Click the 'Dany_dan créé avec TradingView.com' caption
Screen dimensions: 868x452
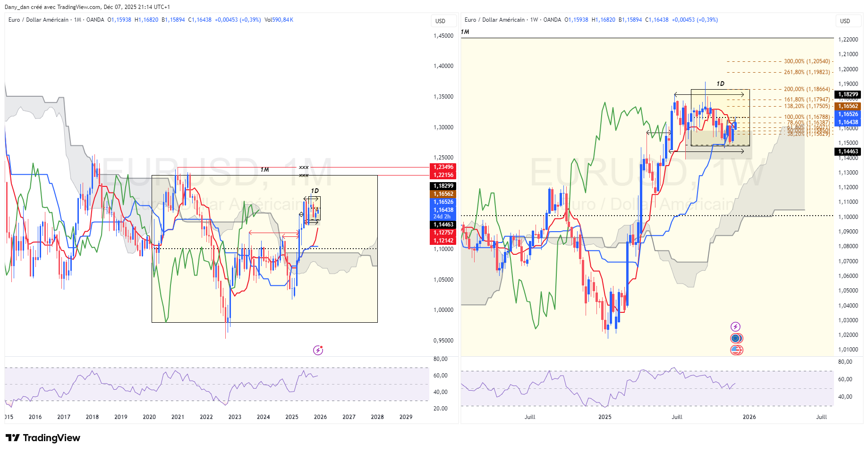tap(52, 7)
